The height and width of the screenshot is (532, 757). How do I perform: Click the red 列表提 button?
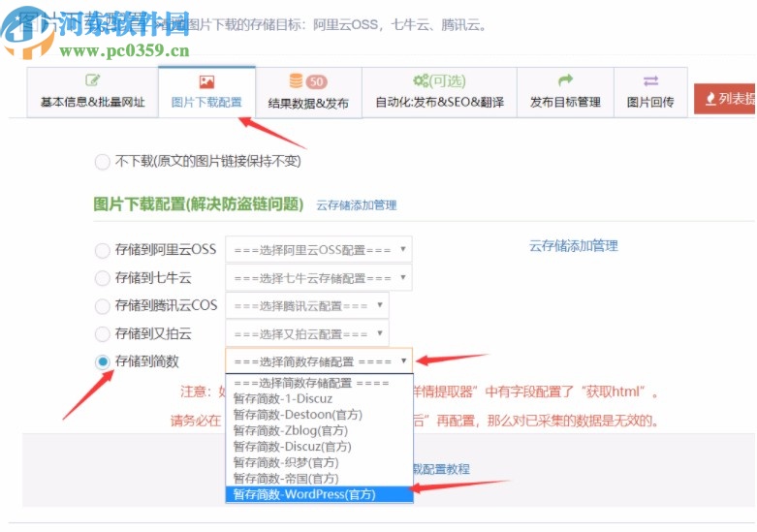725,99
